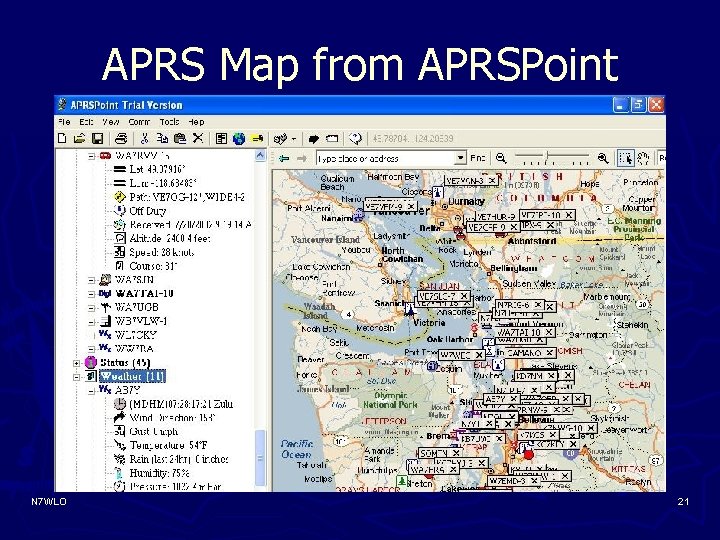Click the properties list icon in toolbar
The width and height of the screenshot is (720, 540).
pyautogui.click(x=221, y=138)
